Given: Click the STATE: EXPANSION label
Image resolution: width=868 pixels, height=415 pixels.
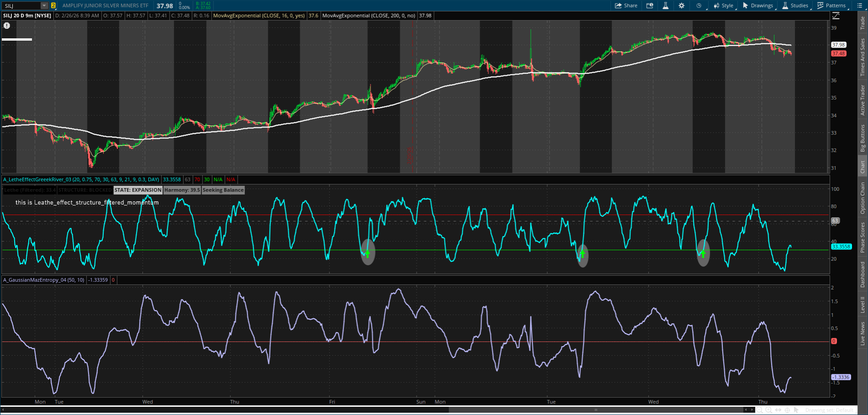Looking at the screenshot, I should point(138,190).
